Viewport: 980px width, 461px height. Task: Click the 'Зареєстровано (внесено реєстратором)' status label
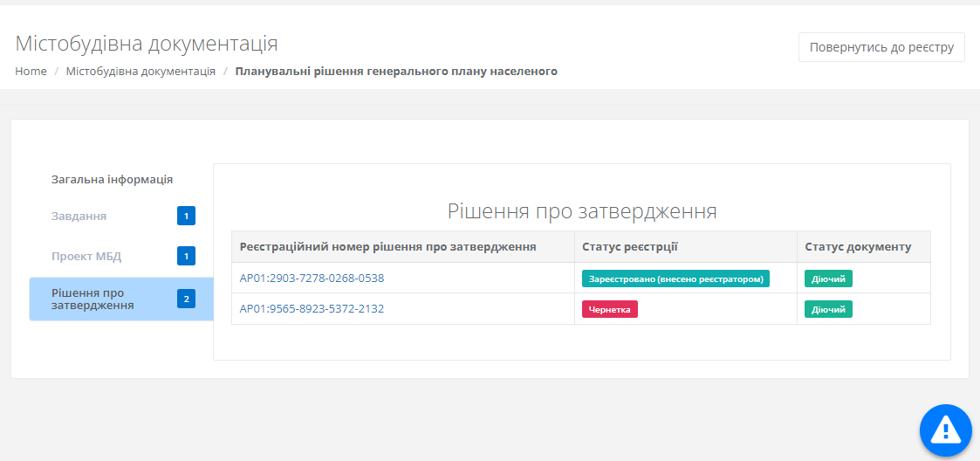675,279
